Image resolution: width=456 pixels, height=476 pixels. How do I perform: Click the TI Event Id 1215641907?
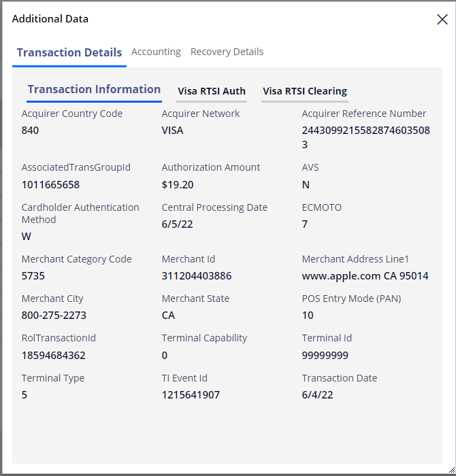coord(191,394)
